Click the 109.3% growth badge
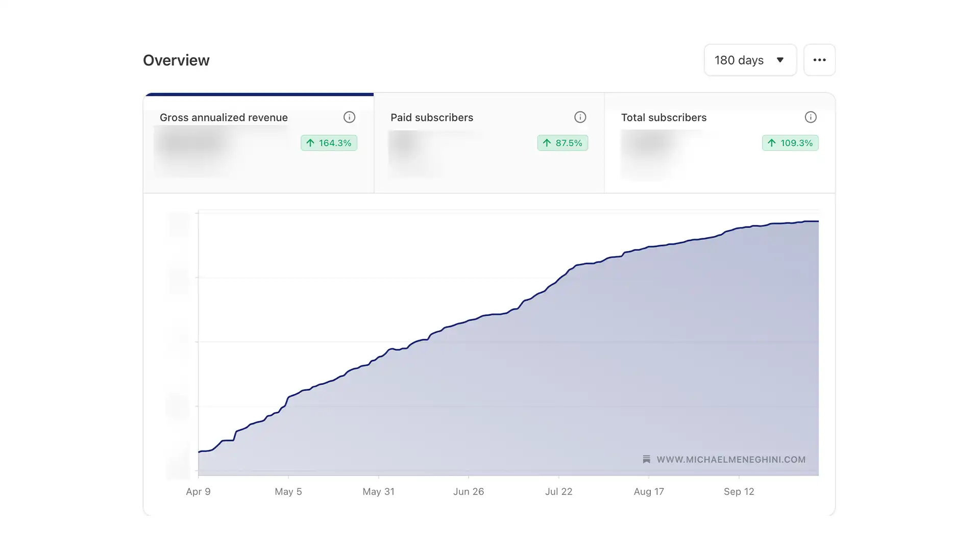980x551 pixels. pyautogui.click(x=790, y=143)
